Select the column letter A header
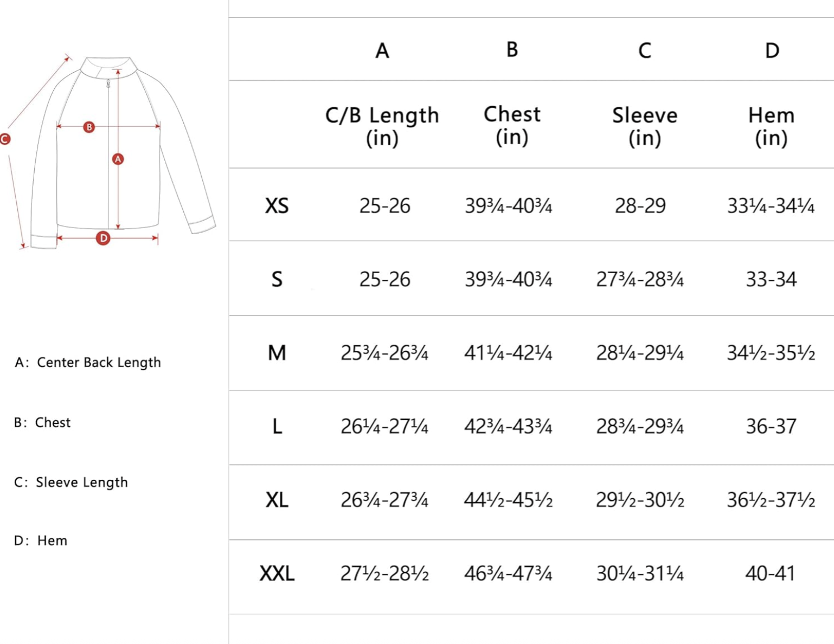 (x=382, y=51)
